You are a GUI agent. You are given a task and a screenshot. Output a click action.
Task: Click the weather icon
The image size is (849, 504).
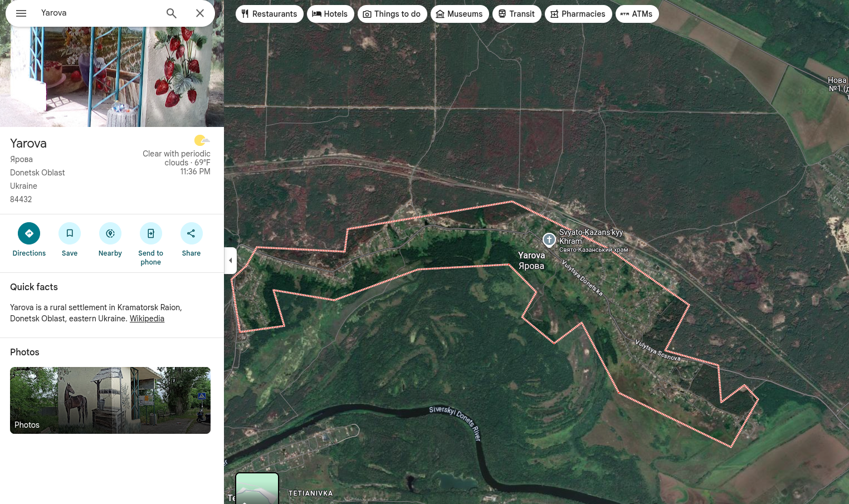[x=202, y=140]
